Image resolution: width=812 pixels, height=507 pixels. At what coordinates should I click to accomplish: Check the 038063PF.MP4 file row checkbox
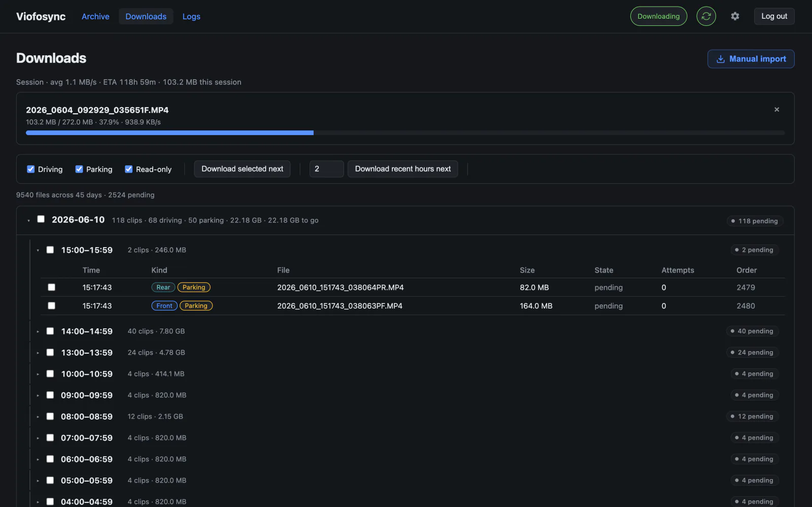tap(51, 306)
